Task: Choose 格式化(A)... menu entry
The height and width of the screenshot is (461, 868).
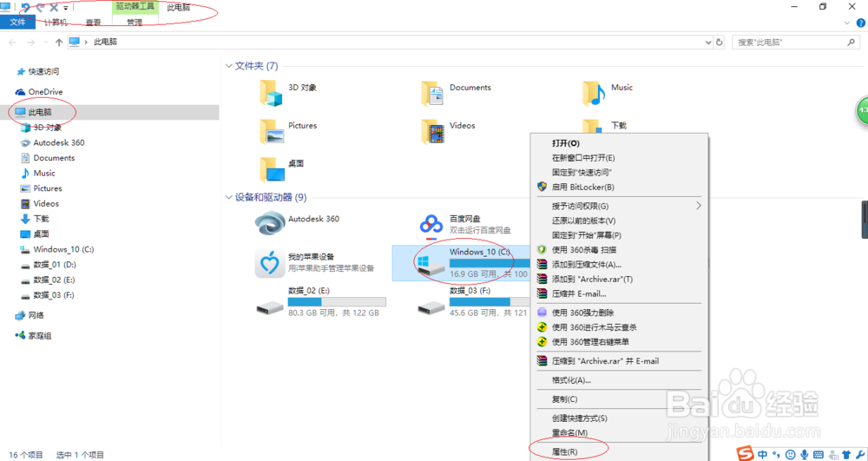Action: pyautogui.click(x=619, y=380)
